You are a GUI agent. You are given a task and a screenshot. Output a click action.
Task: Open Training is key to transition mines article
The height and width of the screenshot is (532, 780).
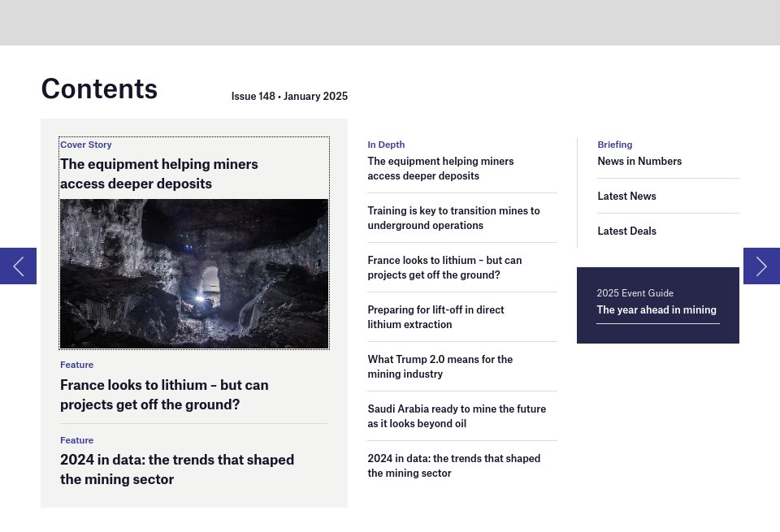click(453, 218)
